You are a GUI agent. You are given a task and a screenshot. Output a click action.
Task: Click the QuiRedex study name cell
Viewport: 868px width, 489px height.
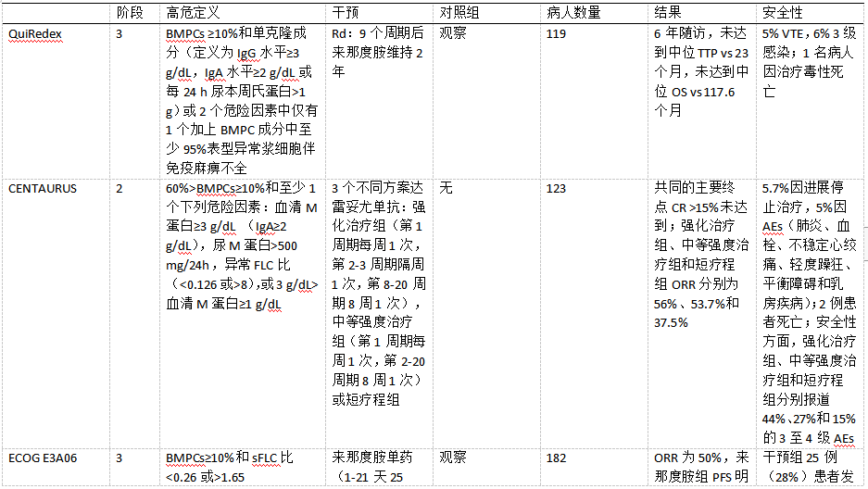click(x=35, y=34)
